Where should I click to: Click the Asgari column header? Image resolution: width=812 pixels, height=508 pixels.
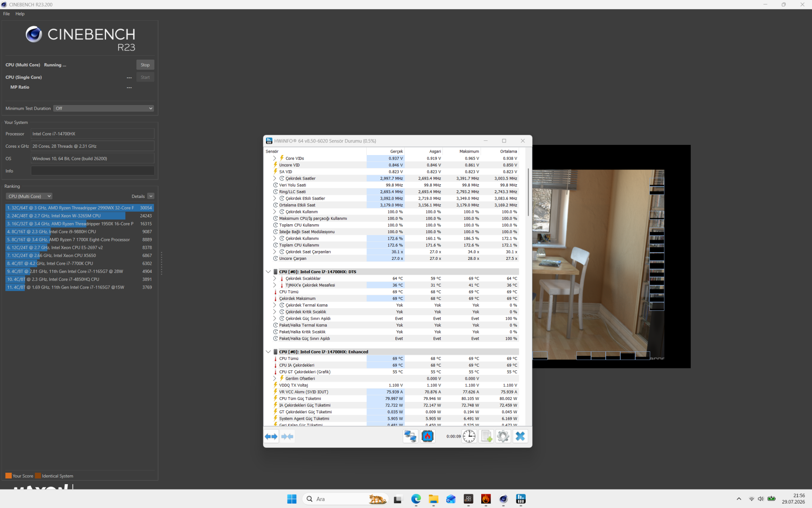(424, 151)
